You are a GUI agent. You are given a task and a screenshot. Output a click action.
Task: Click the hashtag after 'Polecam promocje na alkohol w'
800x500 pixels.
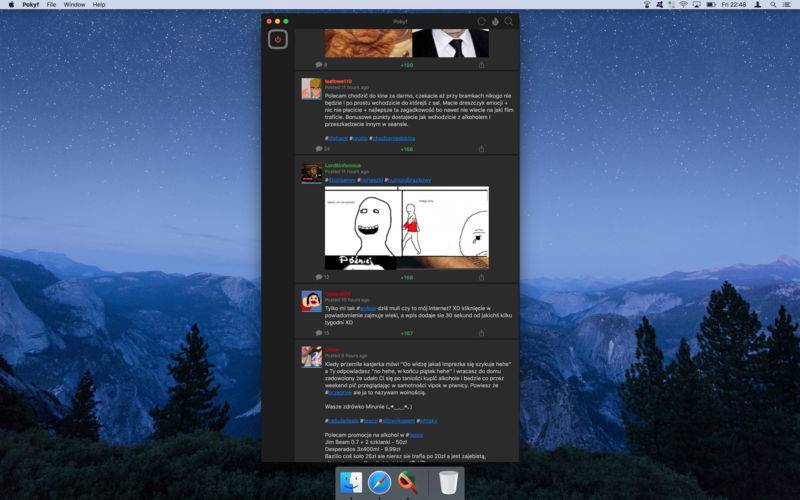(x=415, y=435)
